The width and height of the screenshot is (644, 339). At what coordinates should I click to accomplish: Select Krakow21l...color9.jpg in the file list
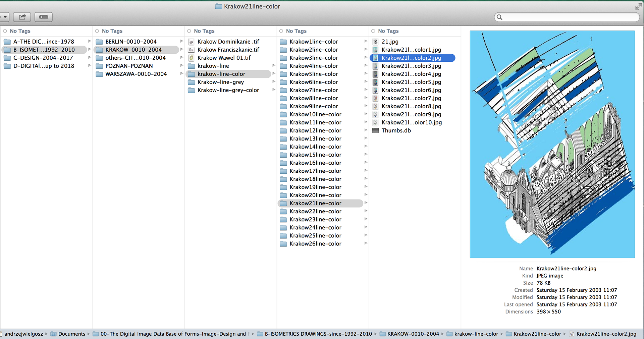(412, 114)
